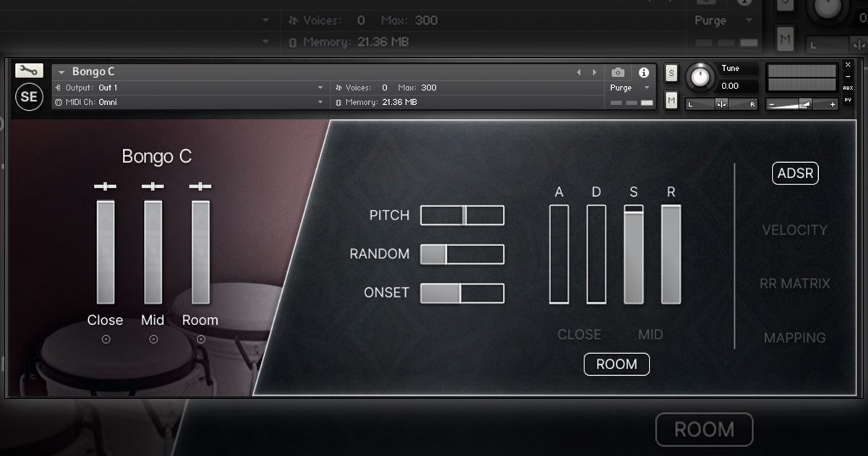Click the M button in background window

coord(785,38)
